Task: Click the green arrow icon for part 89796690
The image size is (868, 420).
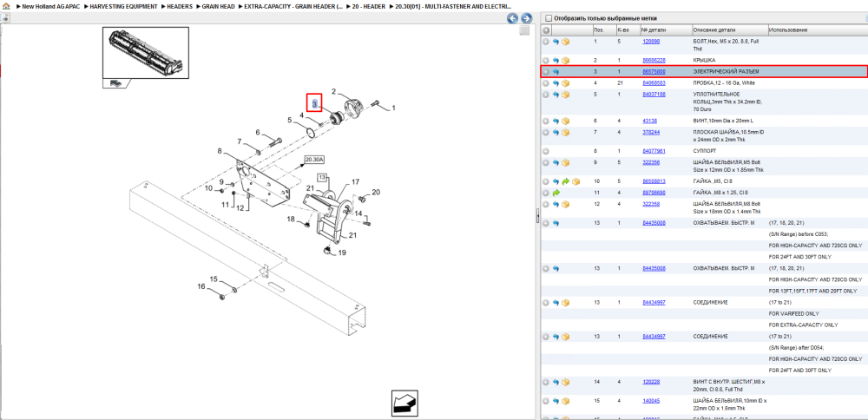Action: coord(556,193)
